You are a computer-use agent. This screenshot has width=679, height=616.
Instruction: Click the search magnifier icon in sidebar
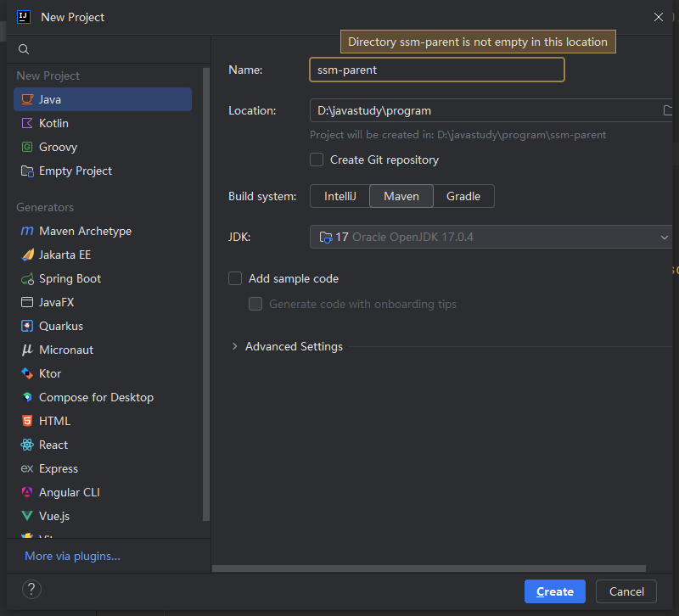24,49
